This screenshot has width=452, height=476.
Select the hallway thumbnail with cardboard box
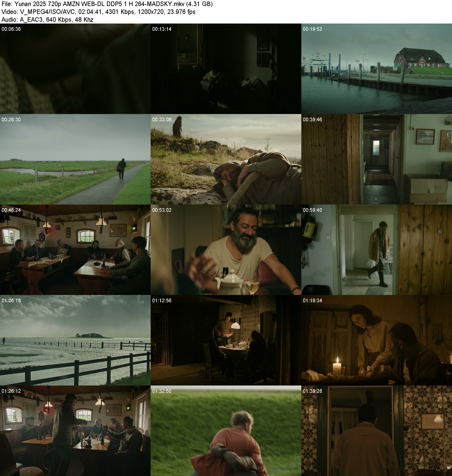[377, 159]
